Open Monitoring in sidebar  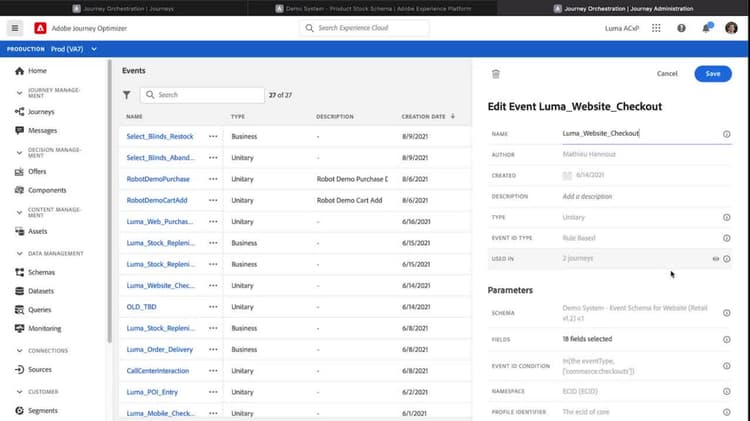[38, 328]
